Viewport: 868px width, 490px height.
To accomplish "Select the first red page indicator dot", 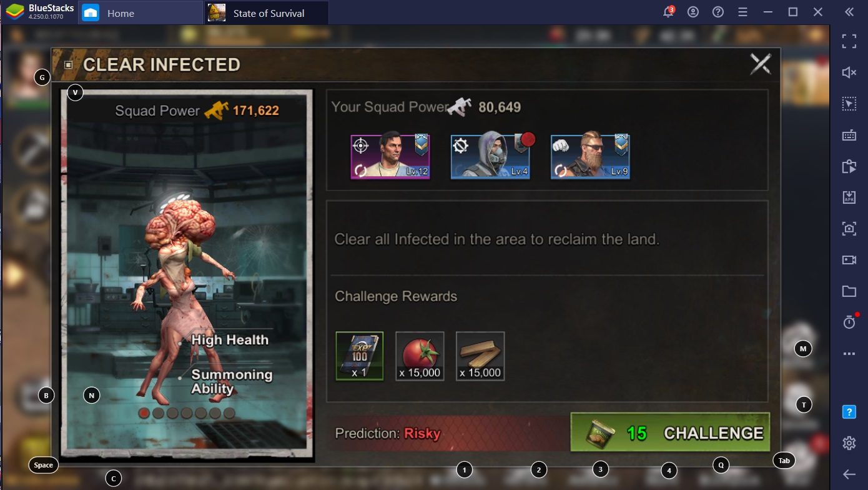I will pyautogui.click(x=144, y=413).
